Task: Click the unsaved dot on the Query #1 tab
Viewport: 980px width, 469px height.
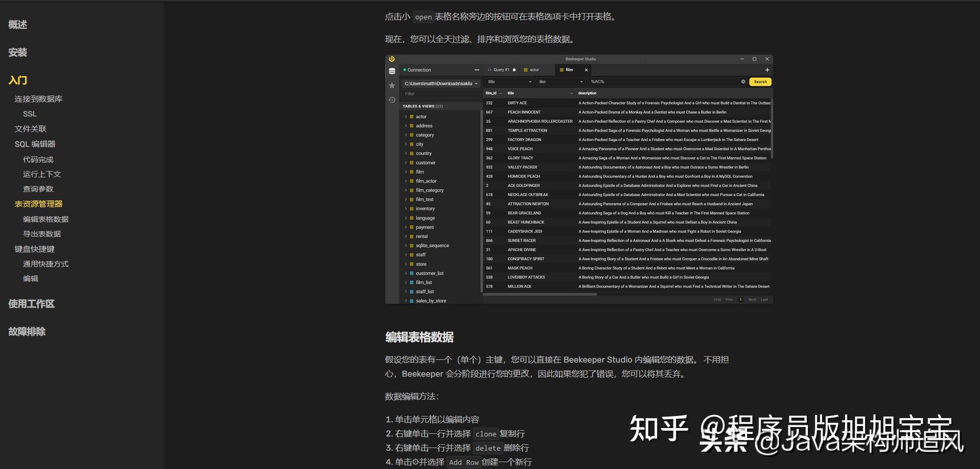Action: (514, 70)
